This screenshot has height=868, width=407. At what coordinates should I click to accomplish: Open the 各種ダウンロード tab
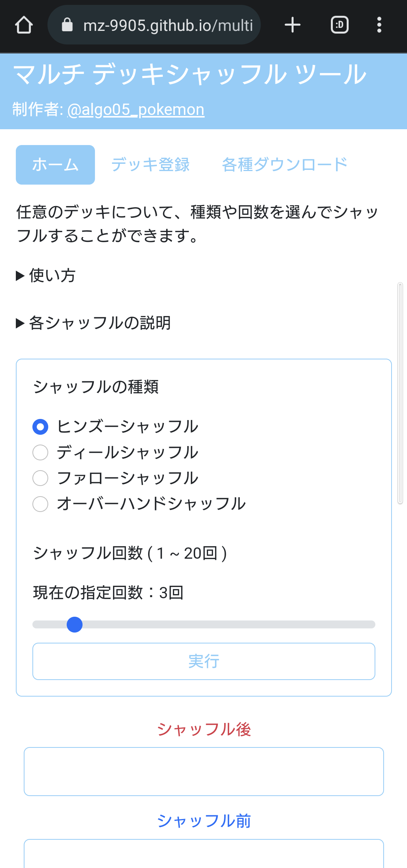285,165
